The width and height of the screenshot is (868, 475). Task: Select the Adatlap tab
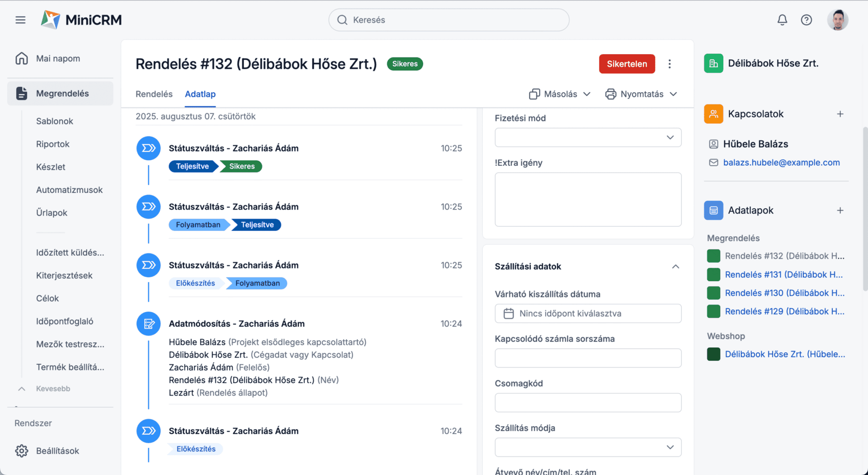tap(200, 94)
